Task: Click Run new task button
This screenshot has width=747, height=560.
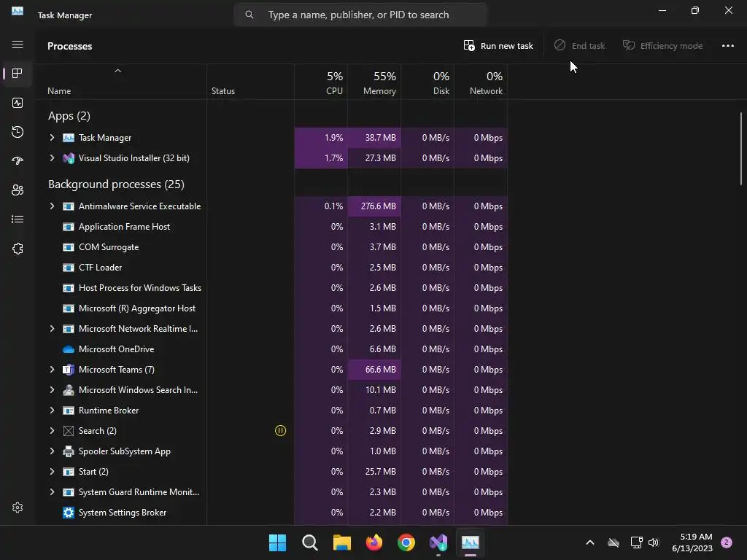Action: pos(498,46)
